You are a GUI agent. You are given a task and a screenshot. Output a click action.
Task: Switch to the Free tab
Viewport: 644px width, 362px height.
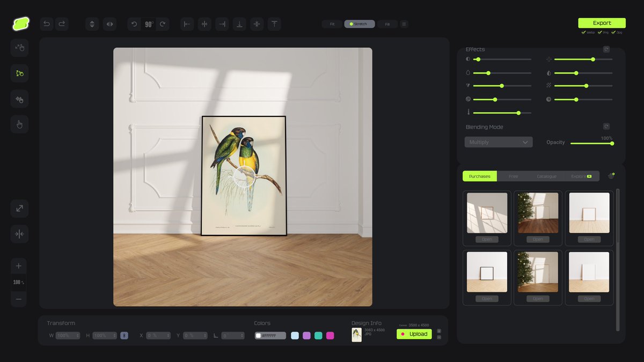(514, 176)
